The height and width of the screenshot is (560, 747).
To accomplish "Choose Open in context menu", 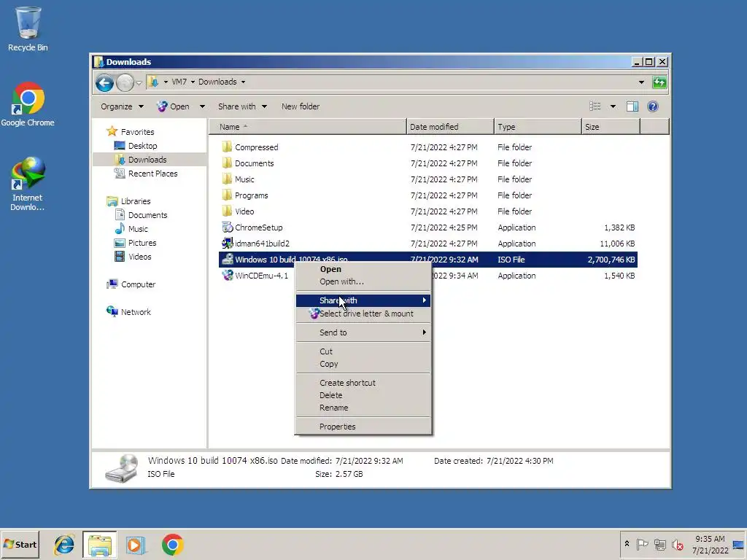I will [x=363, y=269].
